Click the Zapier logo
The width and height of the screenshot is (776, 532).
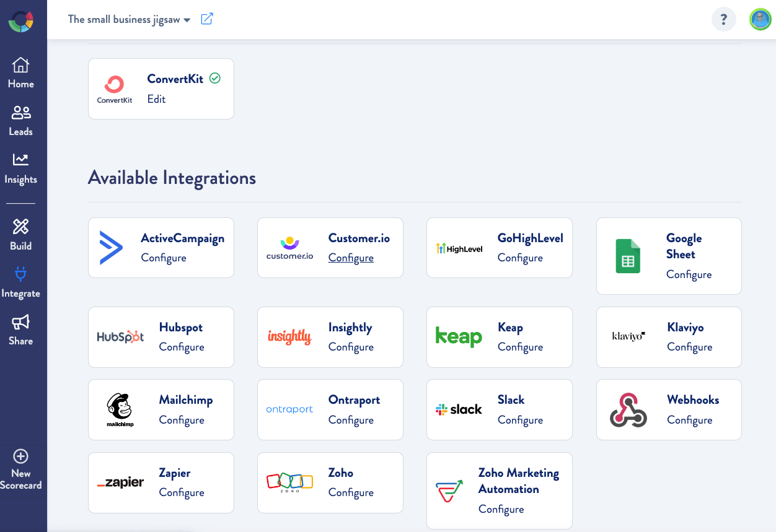120,482
